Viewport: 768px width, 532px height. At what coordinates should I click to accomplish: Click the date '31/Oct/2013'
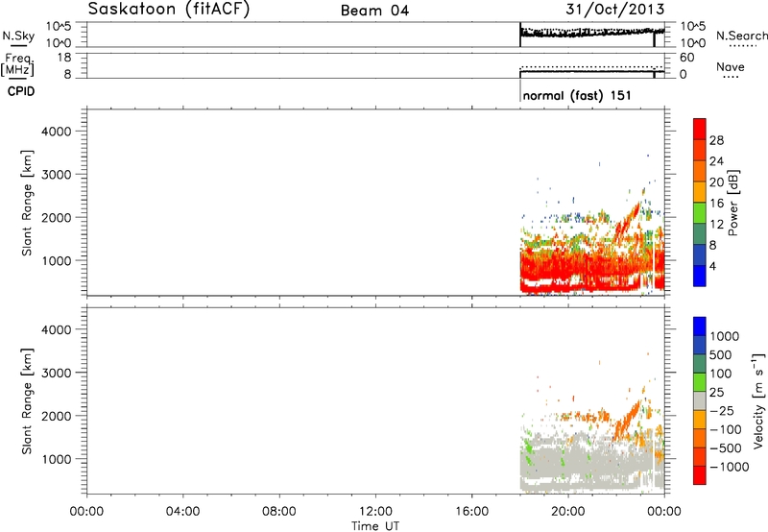click(x=615, y=9)
